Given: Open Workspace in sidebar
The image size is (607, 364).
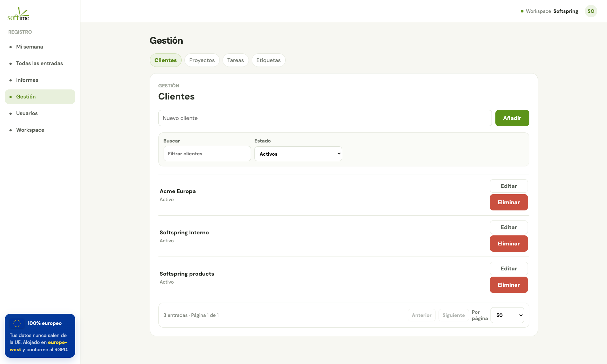Looking at the screenshot, I should pyautogui.click(x=40, y=130).
